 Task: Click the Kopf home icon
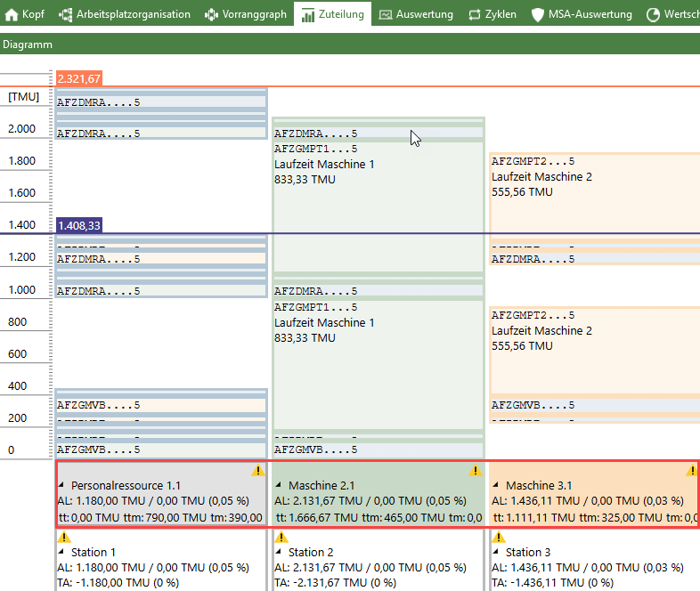tap(12, 14)
